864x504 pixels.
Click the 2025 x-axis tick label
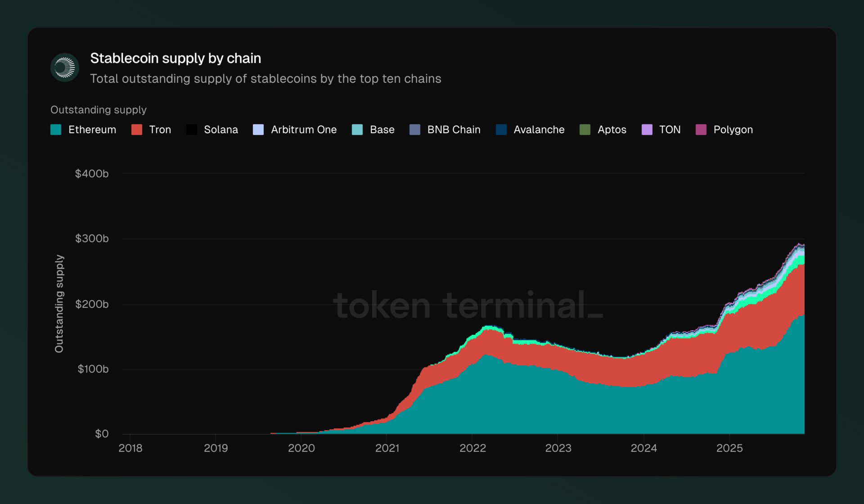click(729, 448)
